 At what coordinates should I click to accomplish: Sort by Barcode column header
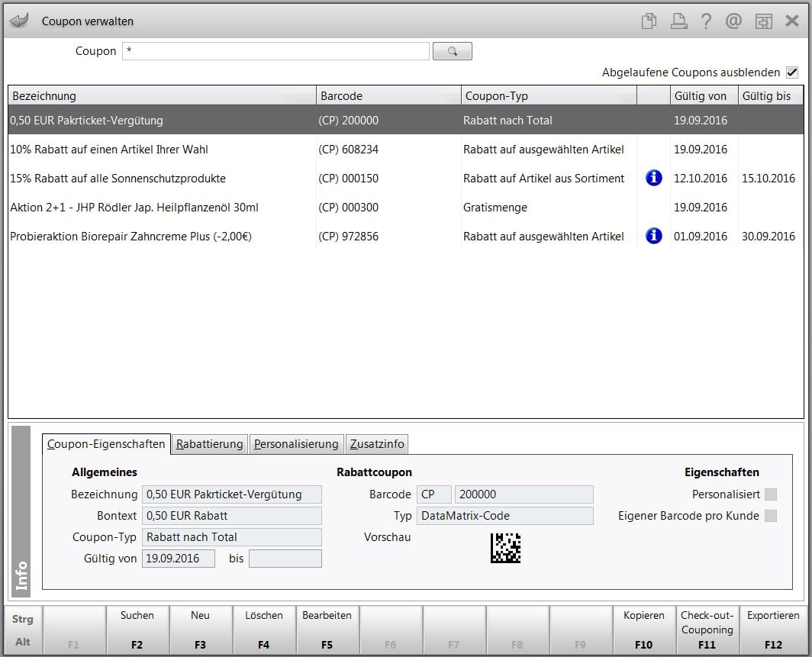pyautogui.click(x=388, y=96)
